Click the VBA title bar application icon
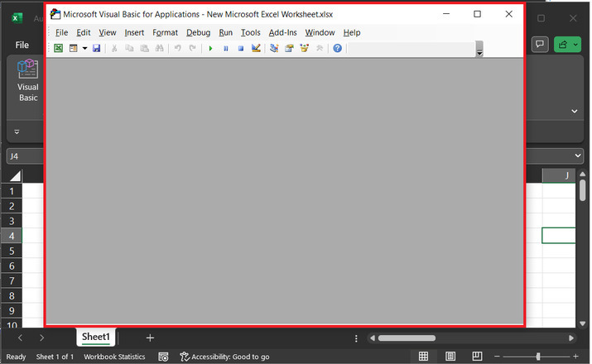Viewport: 592px width, 364px height. coord(55,14)
